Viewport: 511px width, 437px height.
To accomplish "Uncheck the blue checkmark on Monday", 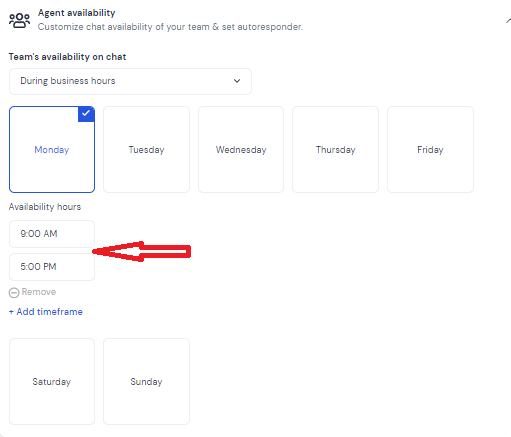I will [x=86, y=114].
